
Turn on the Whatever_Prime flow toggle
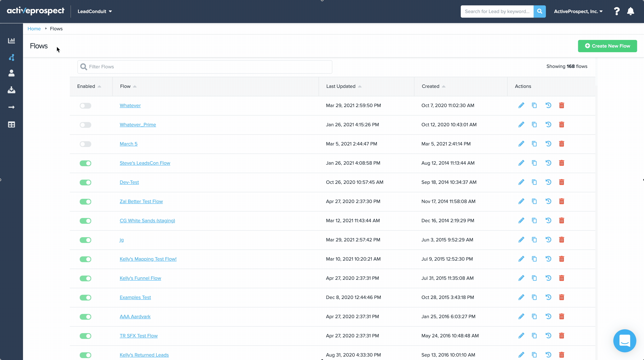[85, 125]
